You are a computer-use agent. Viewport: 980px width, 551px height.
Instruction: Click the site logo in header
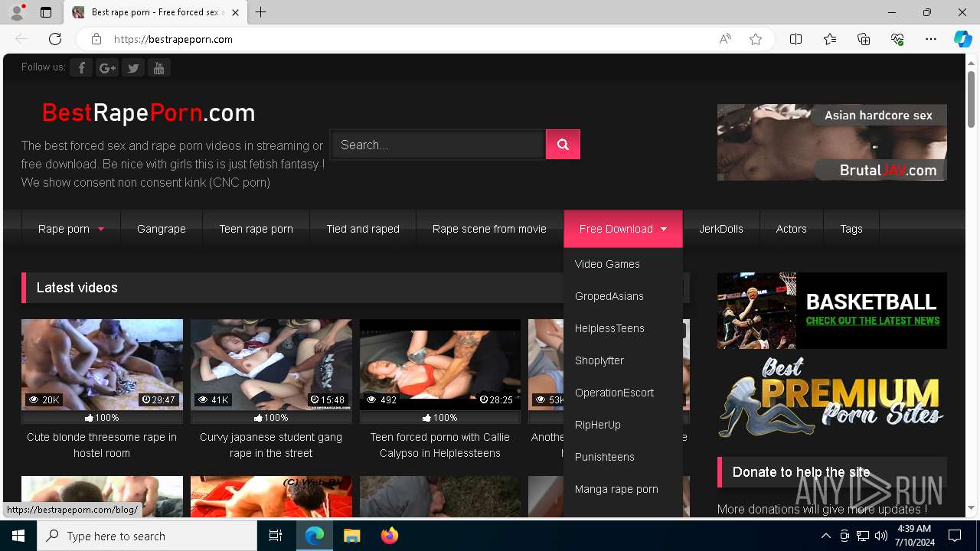click(149, 113)
